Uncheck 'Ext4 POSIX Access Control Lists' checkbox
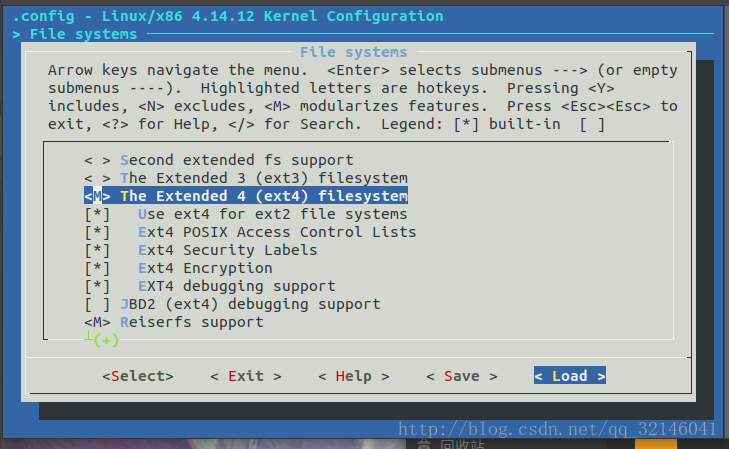Screen dimensions: 729x449 tap(97, 232)
